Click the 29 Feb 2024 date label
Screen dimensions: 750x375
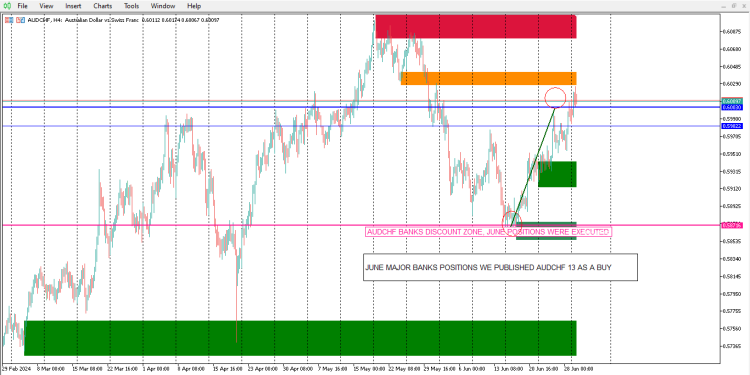point(15,369)
